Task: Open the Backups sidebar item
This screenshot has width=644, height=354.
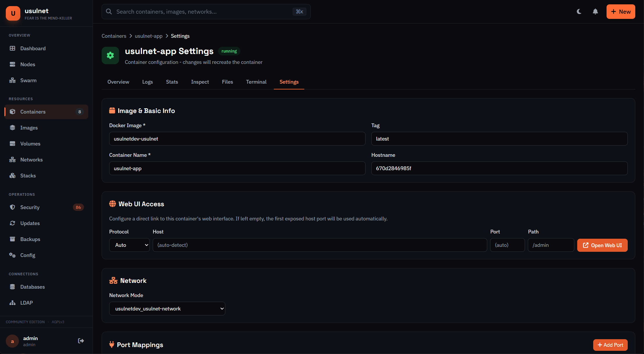Action: coord(30,239)
